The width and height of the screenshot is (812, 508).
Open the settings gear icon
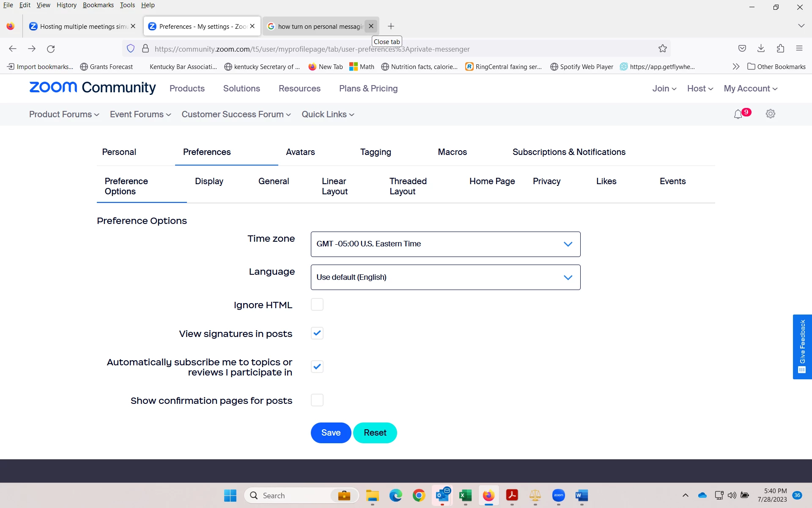point(771,114)
